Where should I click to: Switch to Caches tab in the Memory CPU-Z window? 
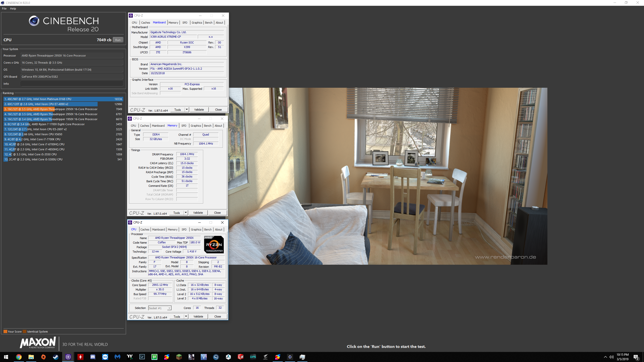coord(145,126)
